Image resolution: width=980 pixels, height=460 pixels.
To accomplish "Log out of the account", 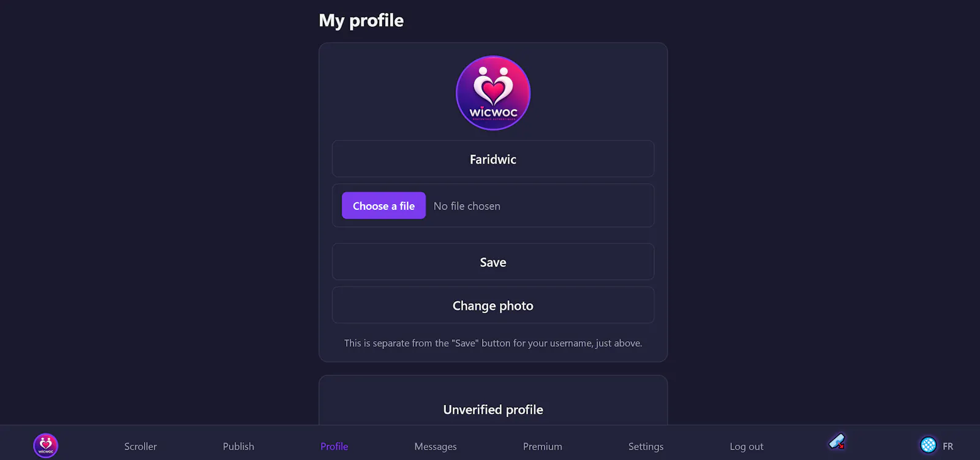I will (746, 447).
